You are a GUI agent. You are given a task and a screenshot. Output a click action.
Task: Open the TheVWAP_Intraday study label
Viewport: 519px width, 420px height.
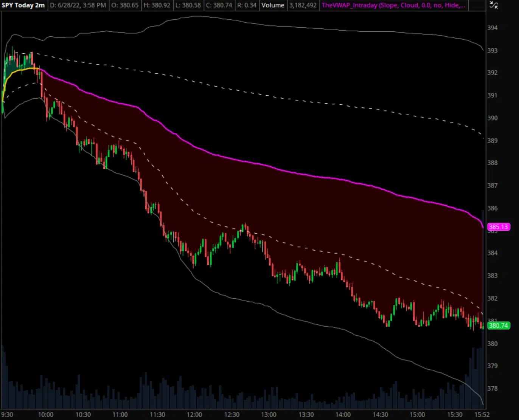pyautogui.click(x=393, y=5)
